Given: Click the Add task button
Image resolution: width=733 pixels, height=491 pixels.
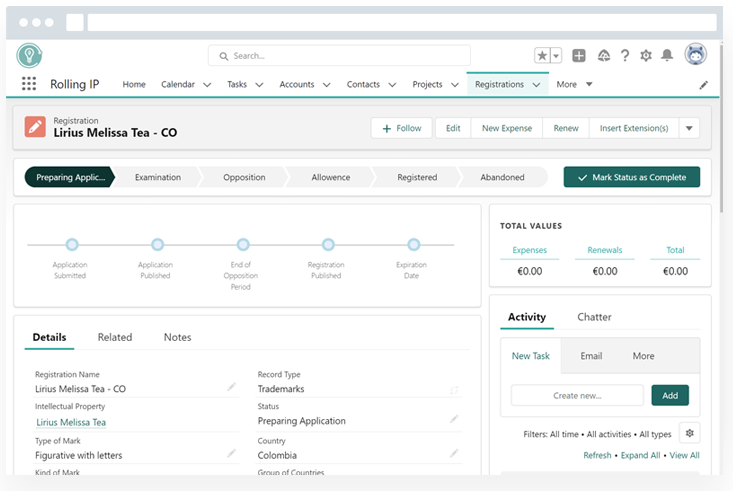Looking at the screenshot, I should pos(670,396).
